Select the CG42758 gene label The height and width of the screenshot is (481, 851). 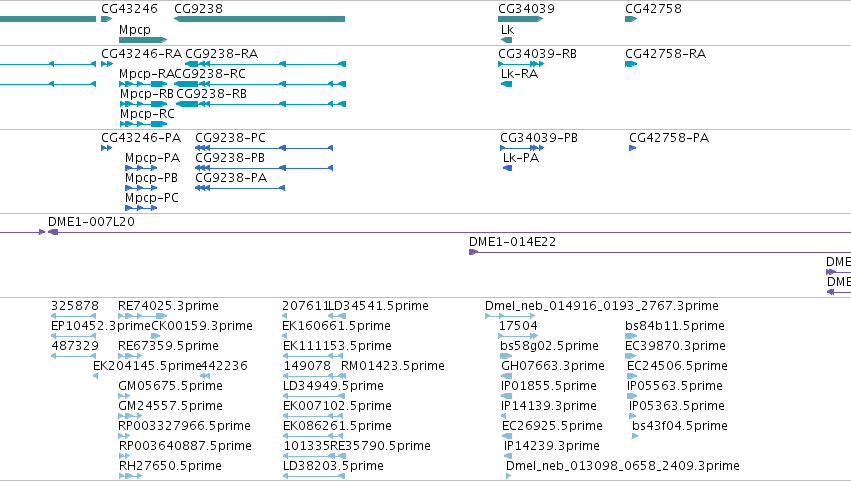point(653,9)
